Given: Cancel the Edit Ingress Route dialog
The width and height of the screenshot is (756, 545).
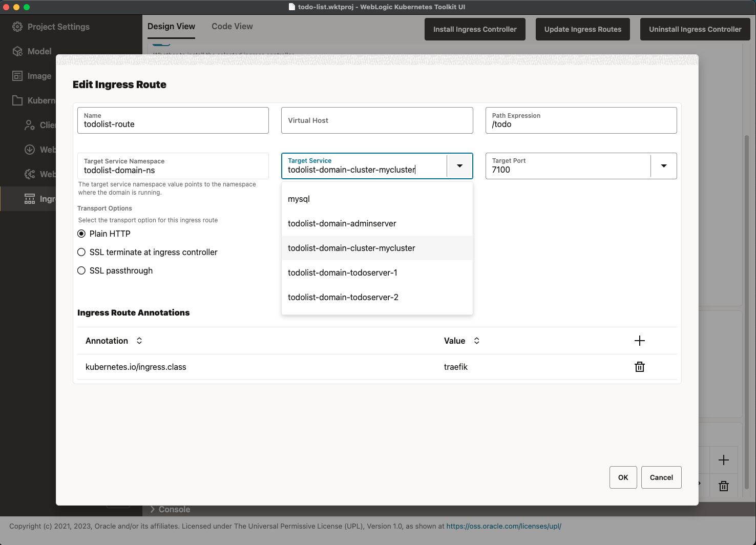Looking at the screenshot, I should pos(661,477).
